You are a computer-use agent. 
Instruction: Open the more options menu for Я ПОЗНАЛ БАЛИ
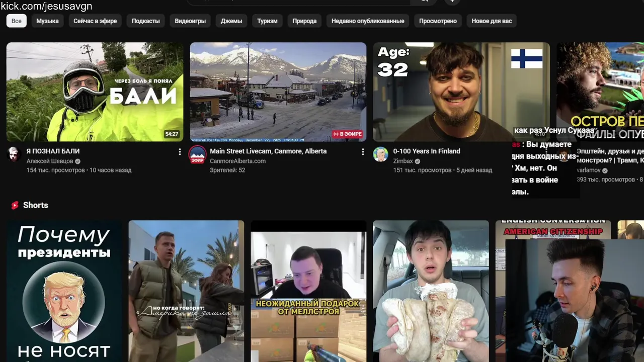pyautogui.click(x=180, y=152)
